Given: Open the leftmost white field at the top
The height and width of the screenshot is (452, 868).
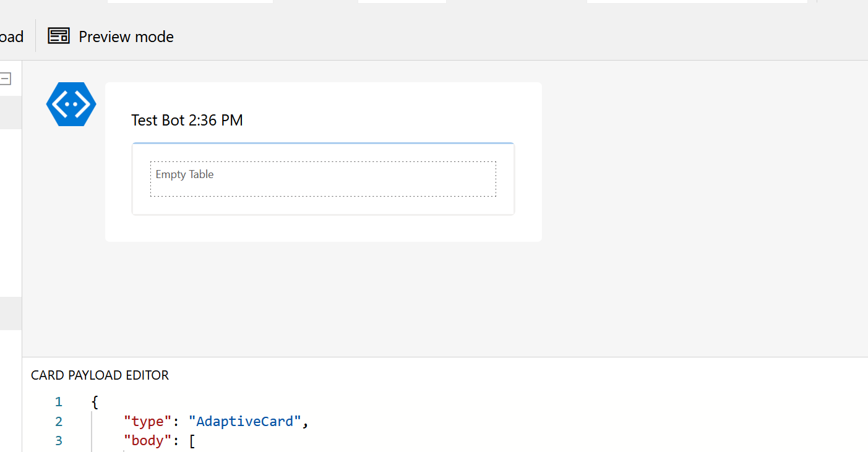Looking at the screenshot, I should coord(190,1).
